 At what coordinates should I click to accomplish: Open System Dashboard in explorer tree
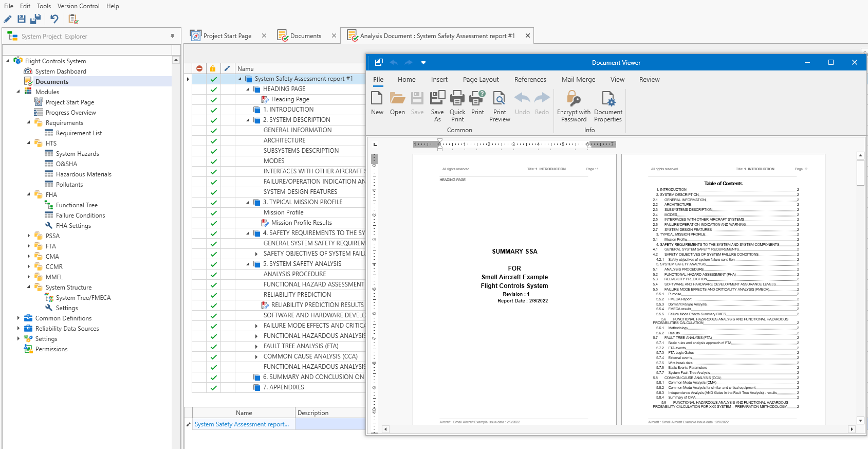click(61, 71)
